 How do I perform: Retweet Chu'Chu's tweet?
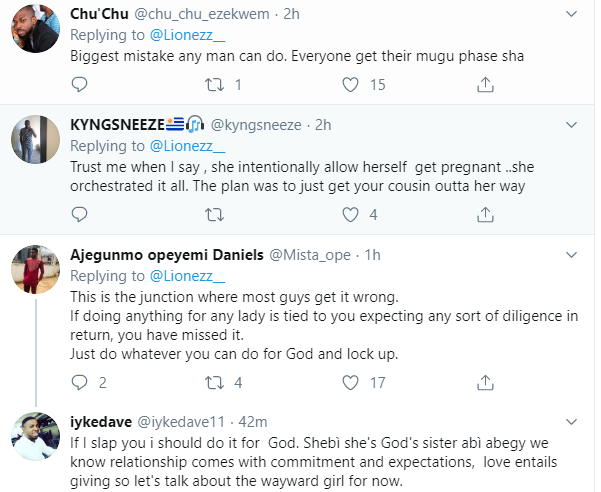click(x=212, y=86)
